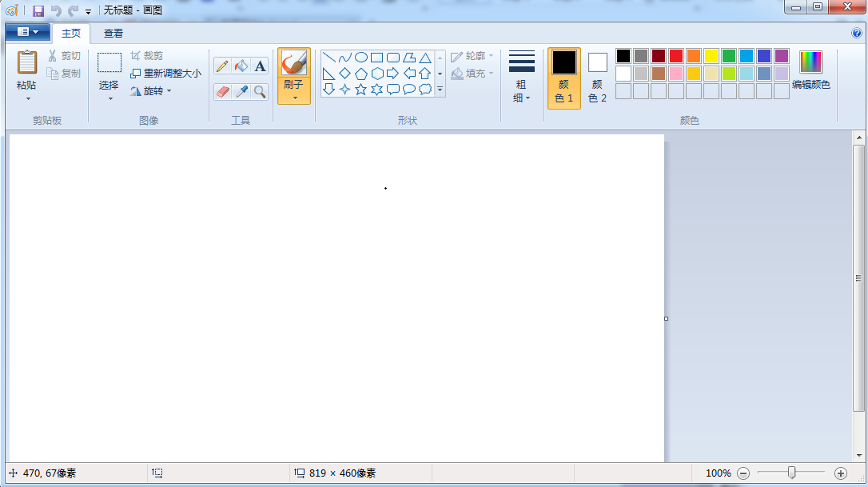The height and width of the screenshot is (487, 868).
Task: Switch to the 查看 (View) tab
Action: [113, 34]
